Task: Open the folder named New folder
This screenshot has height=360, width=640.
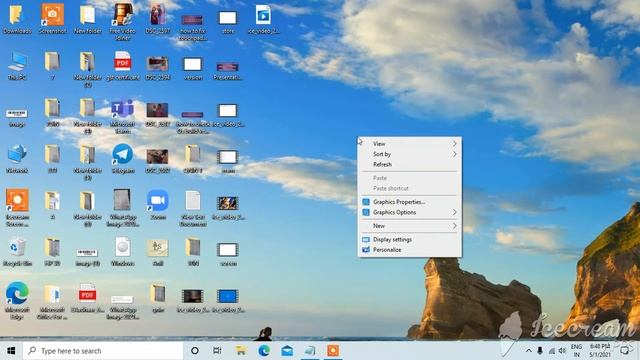Action: click(x=87, y=20)
